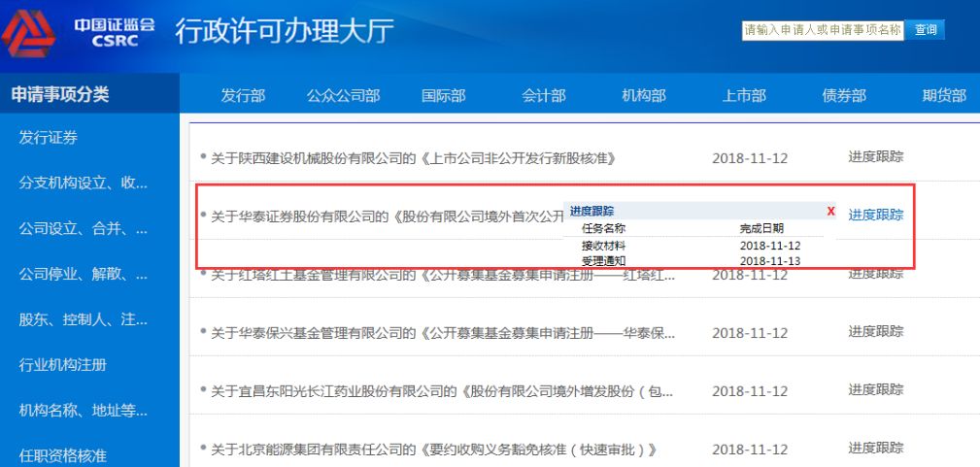Click the 申请事项分类 sidebar header

60,94
